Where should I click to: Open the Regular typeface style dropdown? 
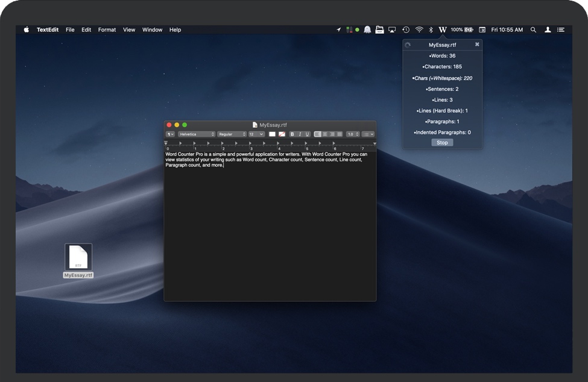click(x=232, y=134)
